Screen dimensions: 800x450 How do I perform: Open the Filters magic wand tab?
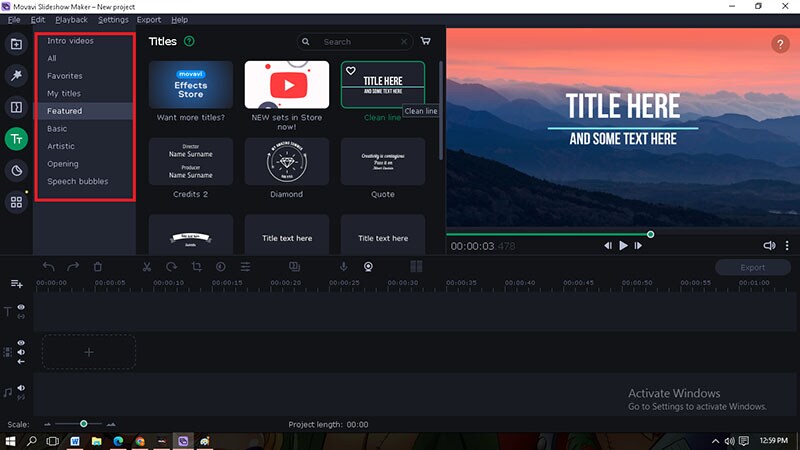[x=16, y=76]
